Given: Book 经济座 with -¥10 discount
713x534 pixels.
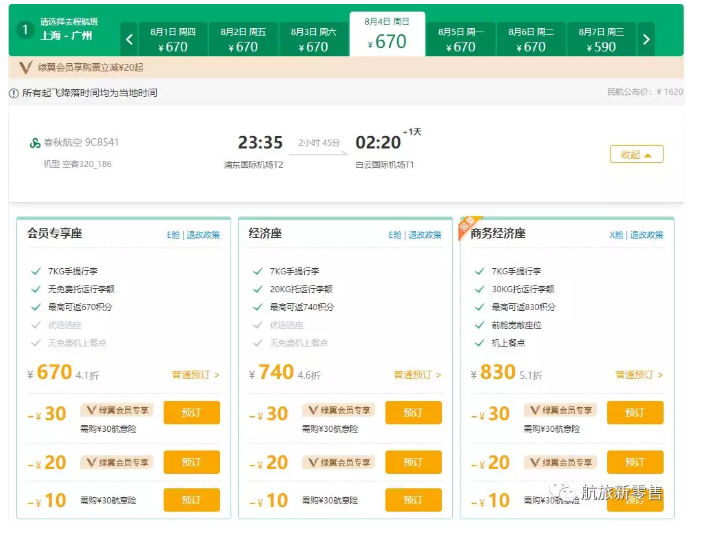Looking at the screenshot, I should 413,500.
